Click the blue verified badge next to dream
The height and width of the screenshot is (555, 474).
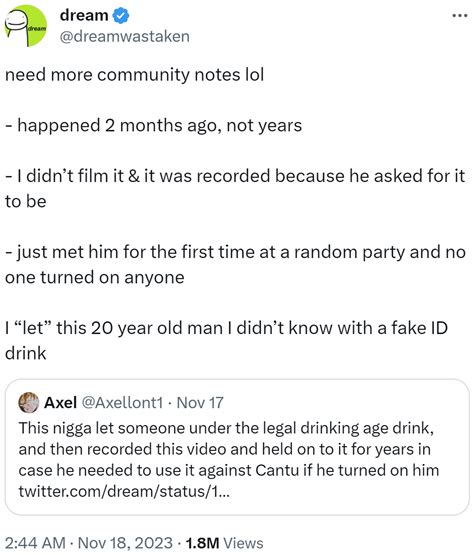pyautogui.click(x=121, y=16)
